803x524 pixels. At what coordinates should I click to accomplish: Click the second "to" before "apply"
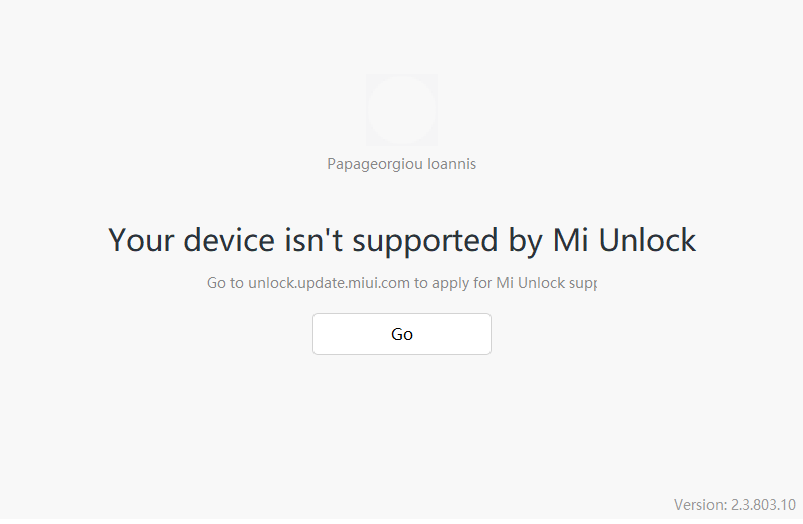[422, 283]
